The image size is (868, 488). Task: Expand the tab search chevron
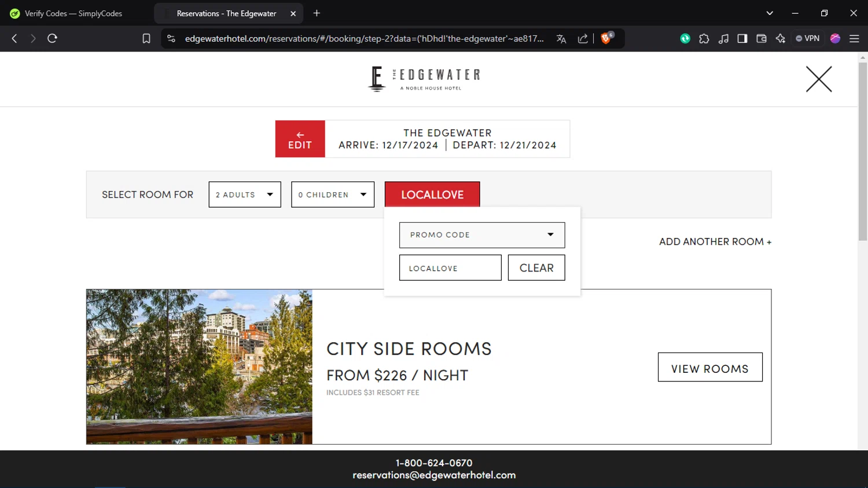[x=770, y=13]
